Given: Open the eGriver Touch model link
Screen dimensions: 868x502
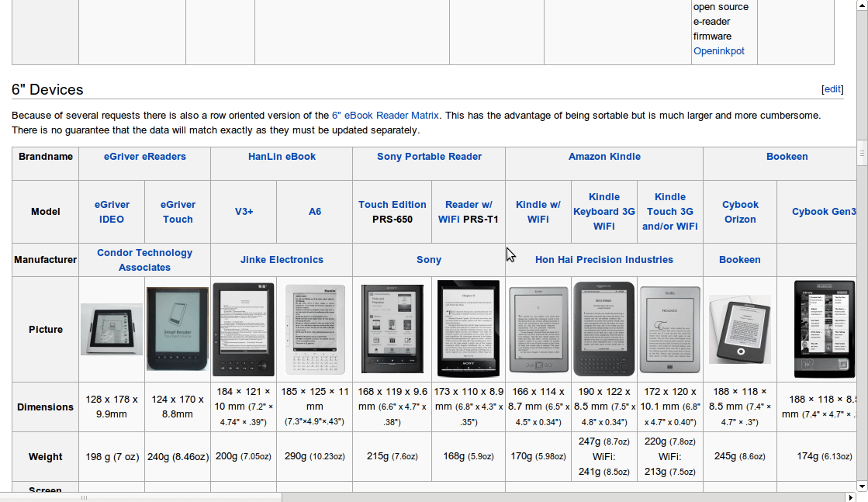Looking at the screenshot, I should click(178, 212).
